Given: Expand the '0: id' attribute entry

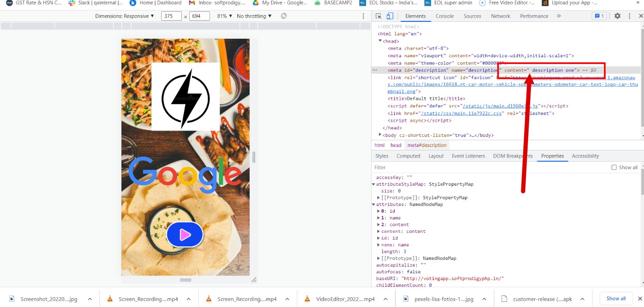Looking at the screenshot, I should click(378, 211).
